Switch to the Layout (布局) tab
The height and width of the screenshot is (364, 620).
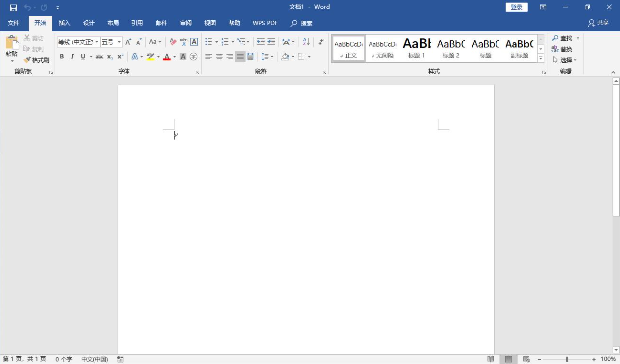point(113,23)
